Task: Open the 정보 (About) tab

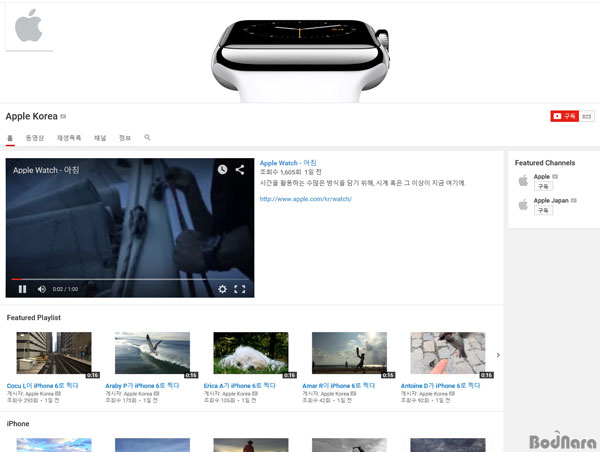Action: point(125,138)
